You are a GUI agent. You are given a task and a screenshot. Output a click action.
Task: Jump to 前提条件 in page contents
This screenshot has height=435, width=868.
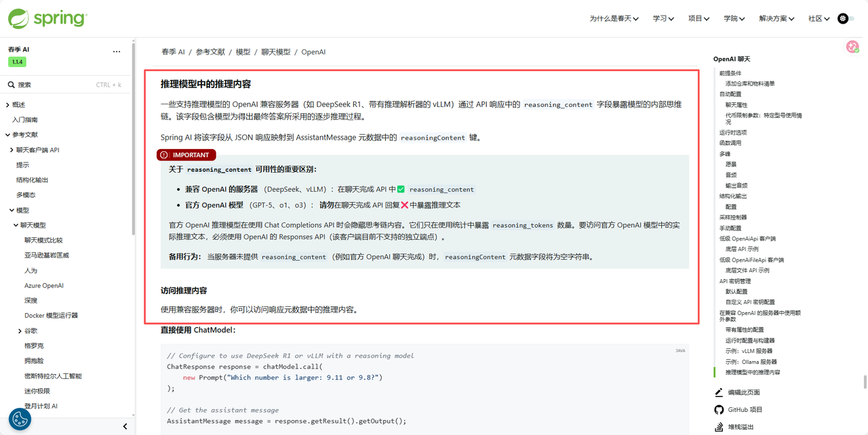[x=730, y=73]
